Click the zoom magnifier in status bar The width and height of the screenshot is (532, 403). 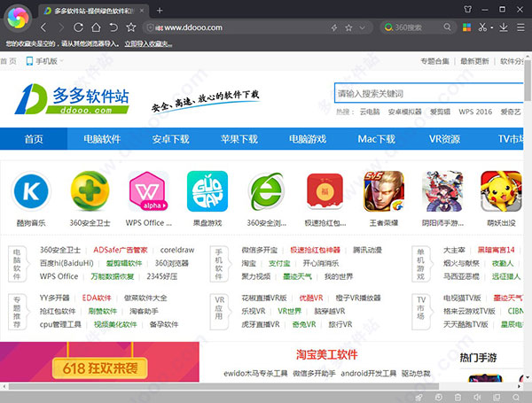(x=516, y=397)
